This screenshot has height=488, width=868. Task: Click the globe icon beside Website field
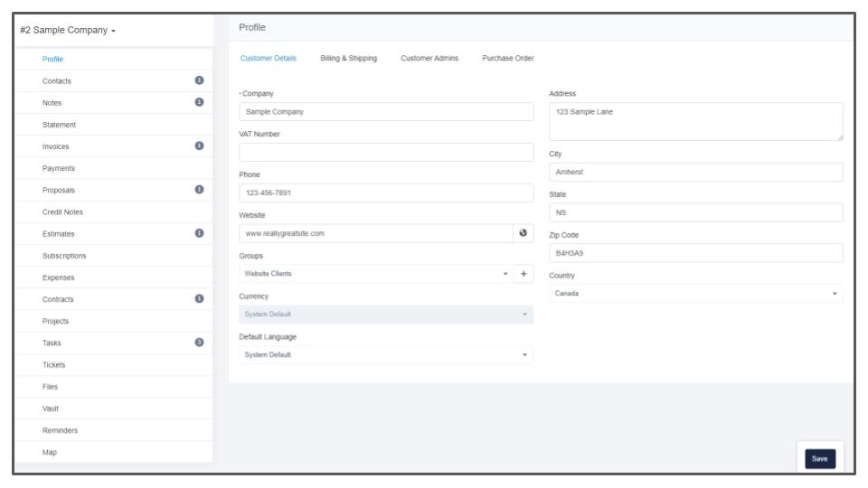pyautogui.click(x=523, y=233)
